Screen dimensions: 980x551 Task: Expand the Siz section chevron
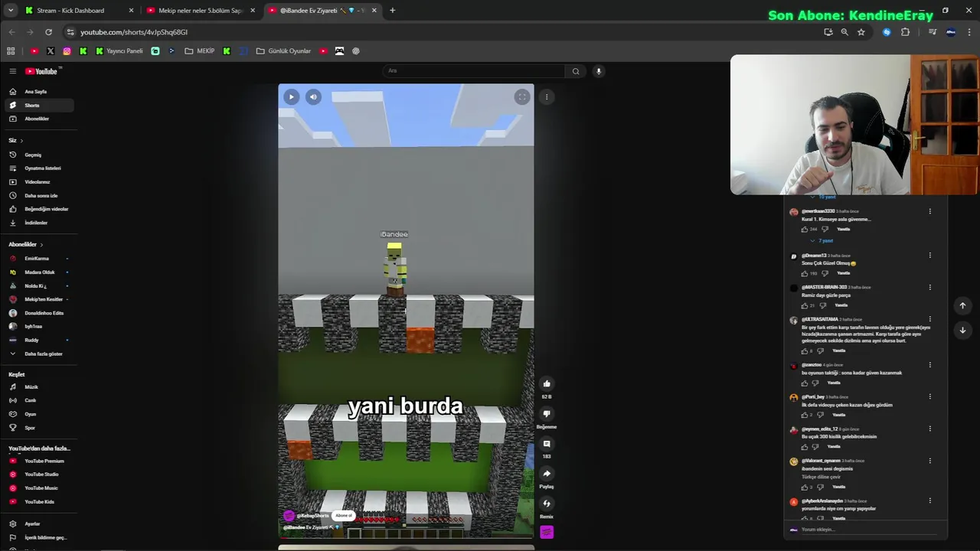click(21, 141)
